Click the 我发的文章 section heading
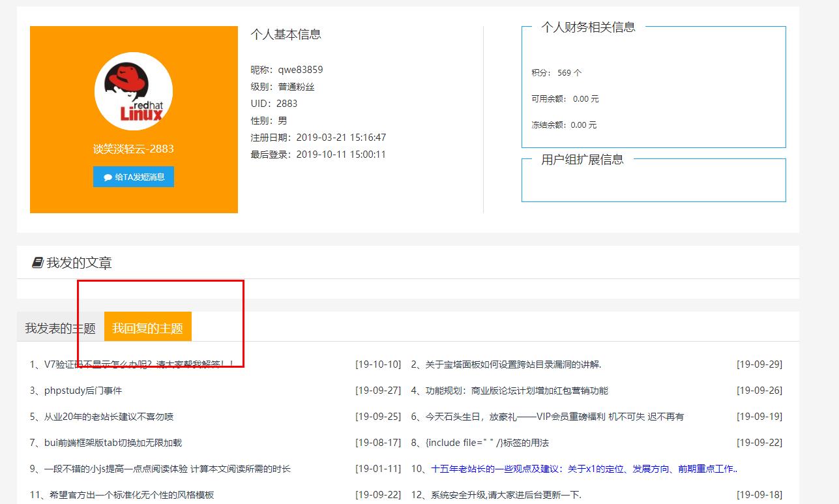Screen dimensions: 839x504 [79, 263]
